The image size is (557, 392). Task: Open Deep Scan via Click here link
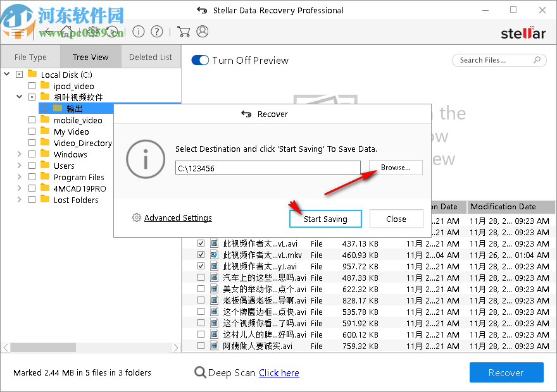point(278,372)
